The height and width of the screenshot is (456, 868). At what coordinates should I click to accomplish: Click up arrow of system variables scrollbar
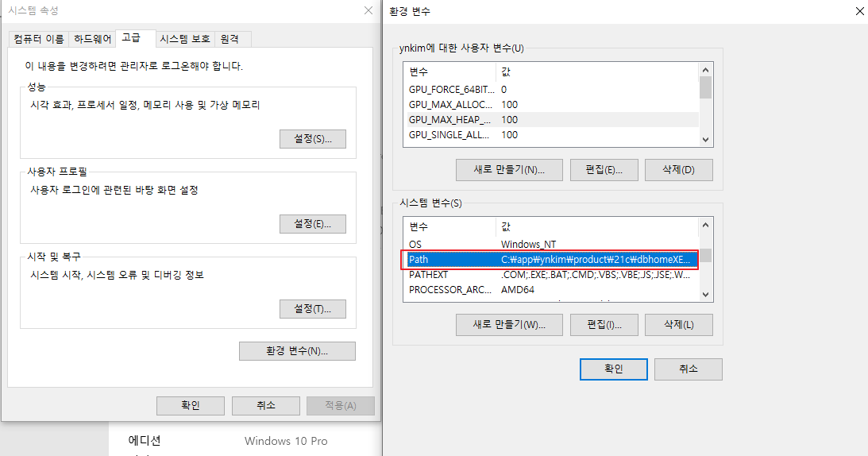tap(705, 224)
